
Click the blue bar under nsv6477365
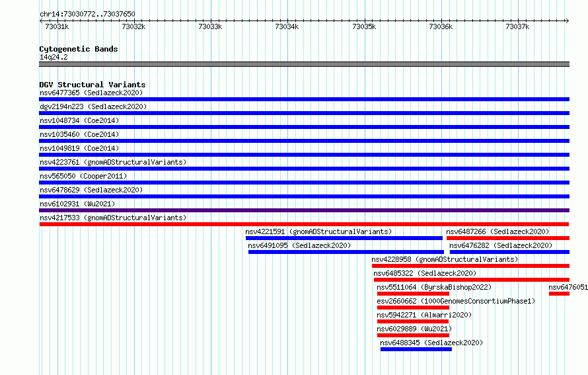point(304,99)
